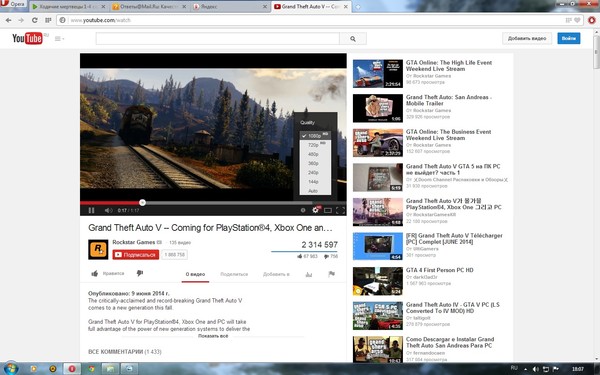Mute the video volume speaker icon

click(108, 210)
